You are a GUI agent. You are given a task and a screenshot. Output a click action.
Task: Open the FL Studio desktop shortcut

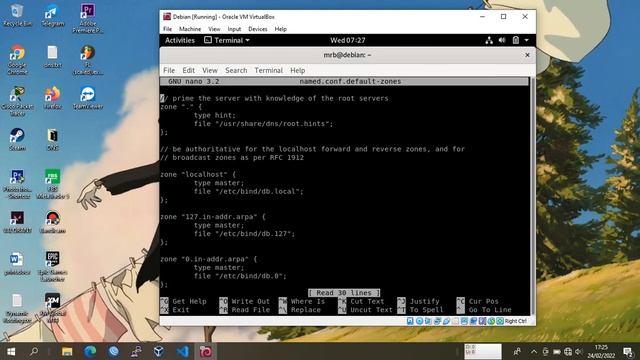(x=88, y=60)
